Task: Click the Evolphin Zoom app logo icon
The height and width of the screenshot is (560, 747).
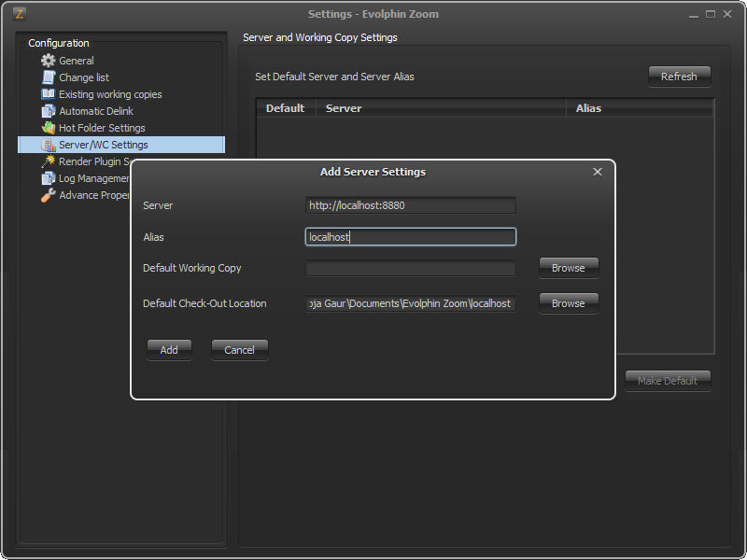Action: [19, 14]
